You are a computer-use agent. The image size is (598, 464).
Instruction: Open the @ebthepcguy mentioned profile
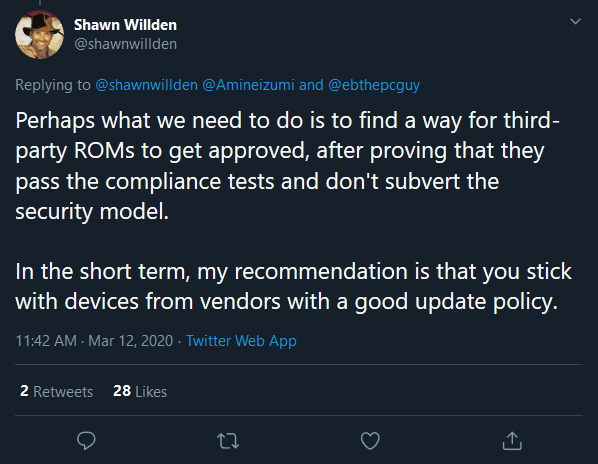[x=374, y=85]
